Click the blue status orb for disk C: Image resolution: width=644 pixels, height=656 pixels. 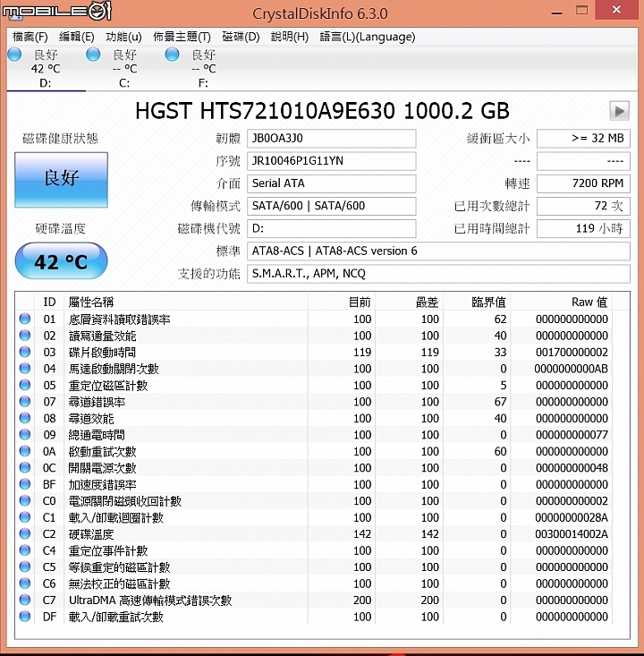(x=93, y=55)
